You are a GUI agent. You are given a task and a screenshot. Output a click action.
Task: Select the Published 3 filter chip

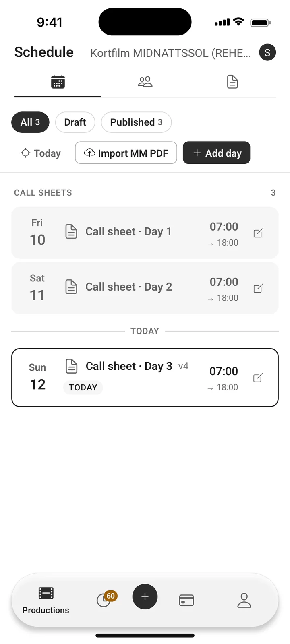coord(136,122)
